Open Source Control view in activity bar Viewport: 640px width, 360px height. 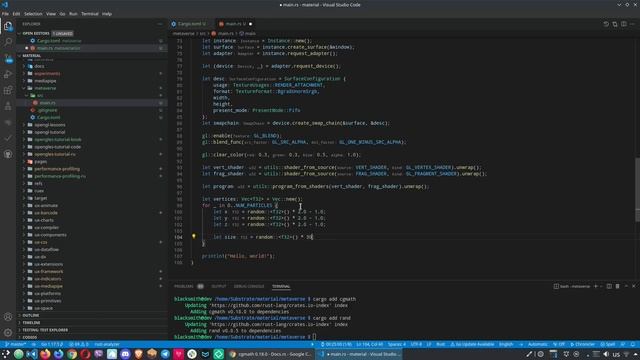pyautogui.click(x=8, y=58)
